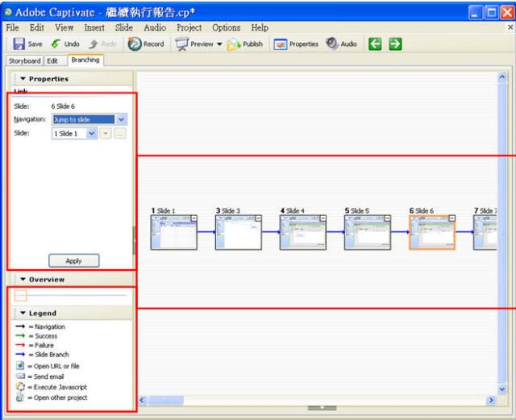Collapse slide 6 thumbnail minus icon
Viewport: 516px width, 420px height.
coord(451,218)
